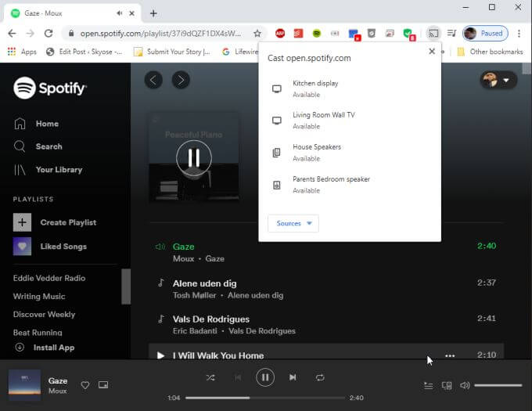Open Liked Songs

(x=50, y=247)
